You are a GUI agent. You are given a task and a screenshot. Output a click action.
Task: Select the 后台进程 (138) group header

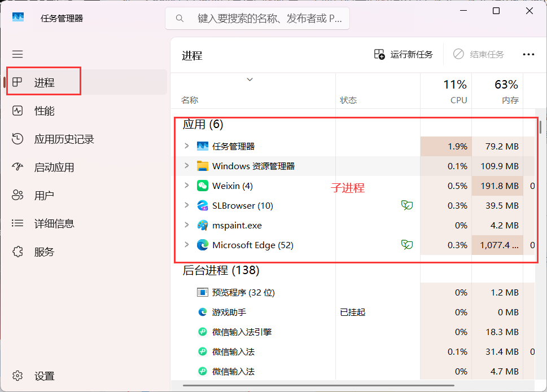coord(221,270)
